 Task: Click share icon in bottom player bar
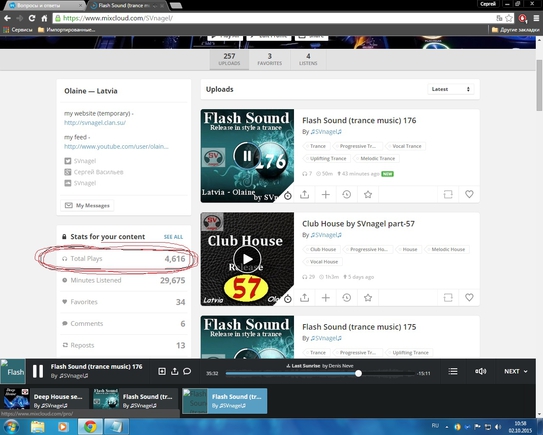(175, 371)
